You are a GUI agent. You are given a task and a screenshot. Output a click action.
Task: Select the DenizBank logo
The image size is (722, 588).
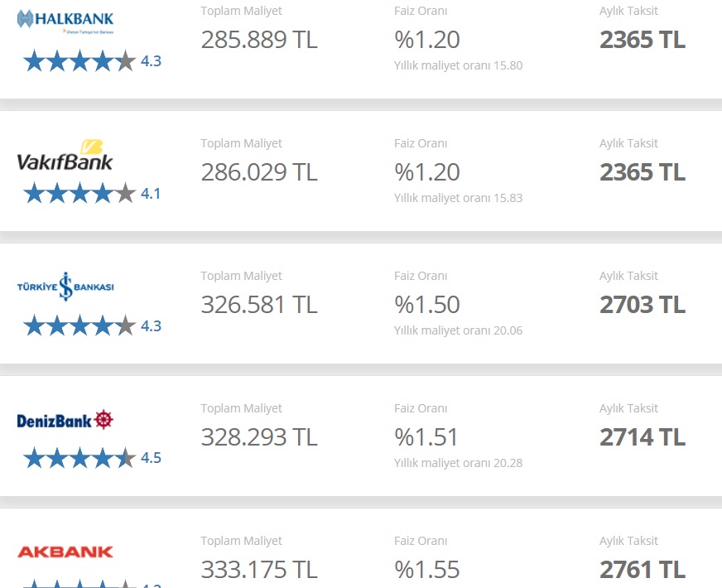[65, 420]
